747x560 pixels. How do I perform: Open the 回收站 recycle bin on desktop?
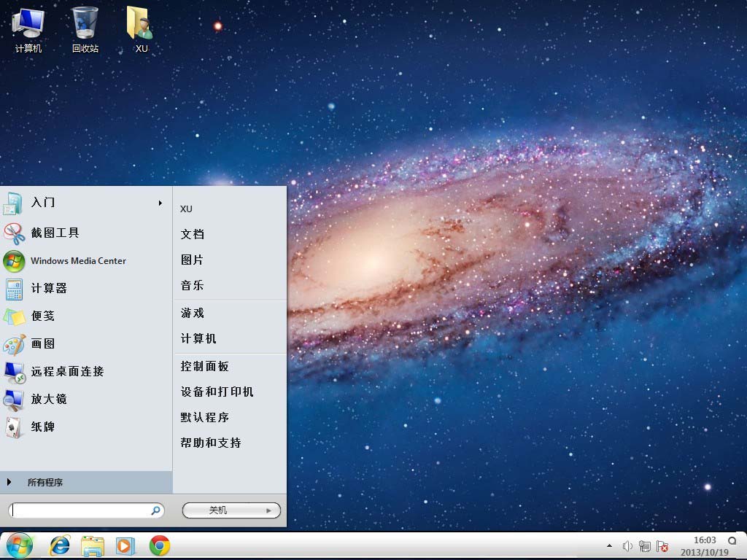coord(85,29)
